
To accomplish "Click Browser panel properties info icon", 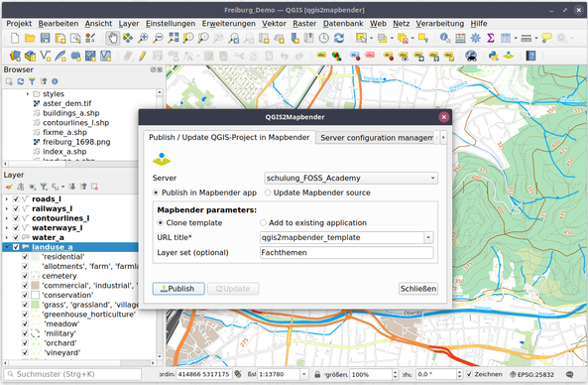I will [x=55, y=81].
